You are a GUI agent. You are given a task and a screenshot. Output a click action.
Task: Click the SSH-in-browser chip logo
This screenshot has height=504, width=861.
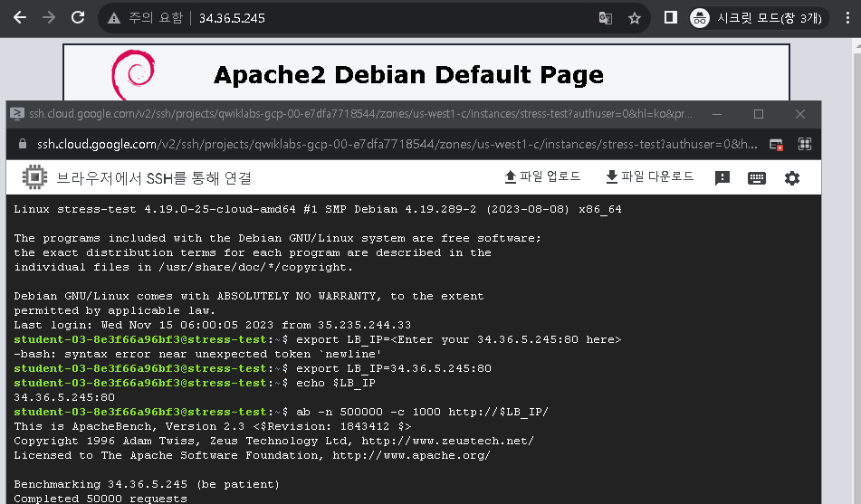coord(34,177)
